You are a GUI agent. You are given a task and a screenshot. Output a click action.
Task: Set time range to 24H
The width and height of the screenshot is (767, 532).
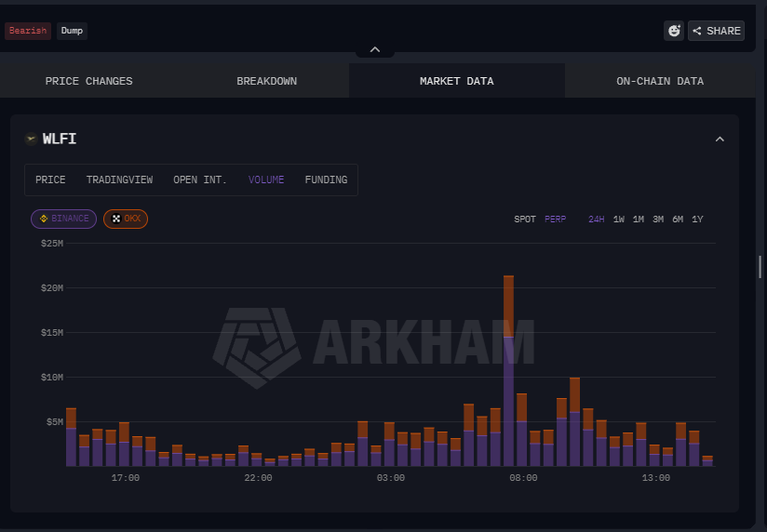pos(597,219)
